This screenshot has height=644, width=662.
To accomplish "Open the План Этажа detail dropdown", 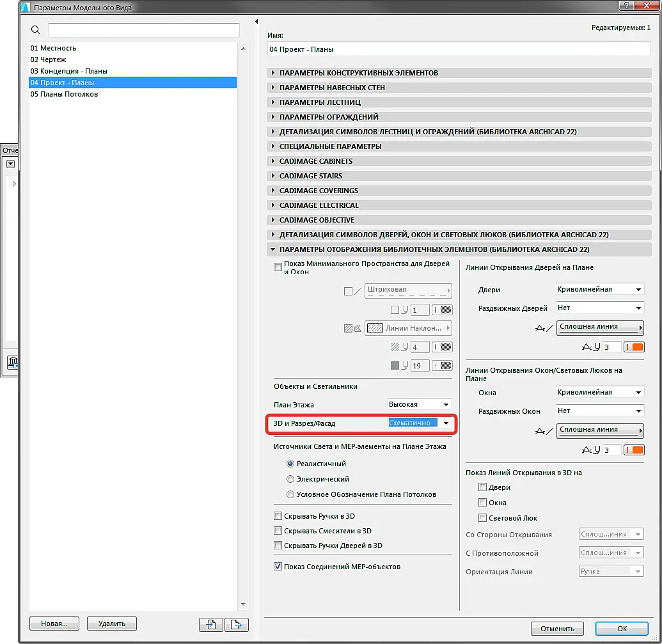I will [420, 404].
